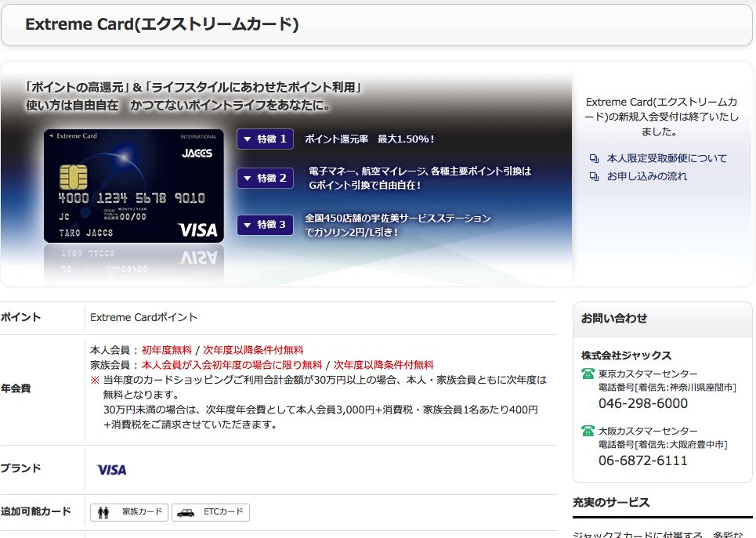The height and width of the screenshot is (538, 756).
Task: Click phone number 06-6872-6111
Action: tap(642, 460)
